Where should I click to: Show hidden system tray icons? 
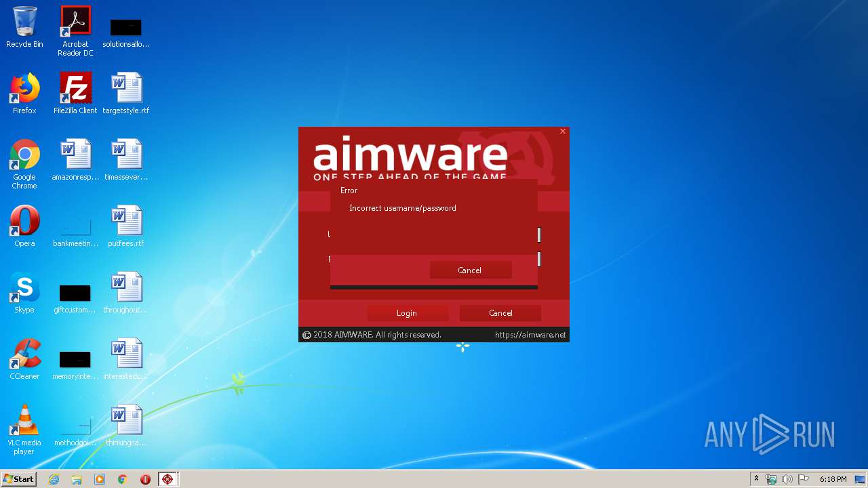click(756, 479)
